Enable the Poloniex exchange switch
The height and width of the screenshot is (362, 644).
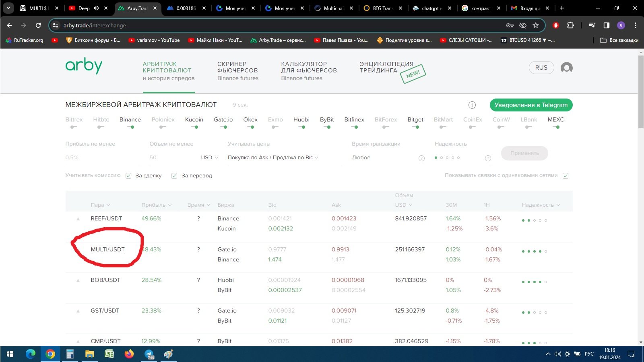[x=163, y=127]
